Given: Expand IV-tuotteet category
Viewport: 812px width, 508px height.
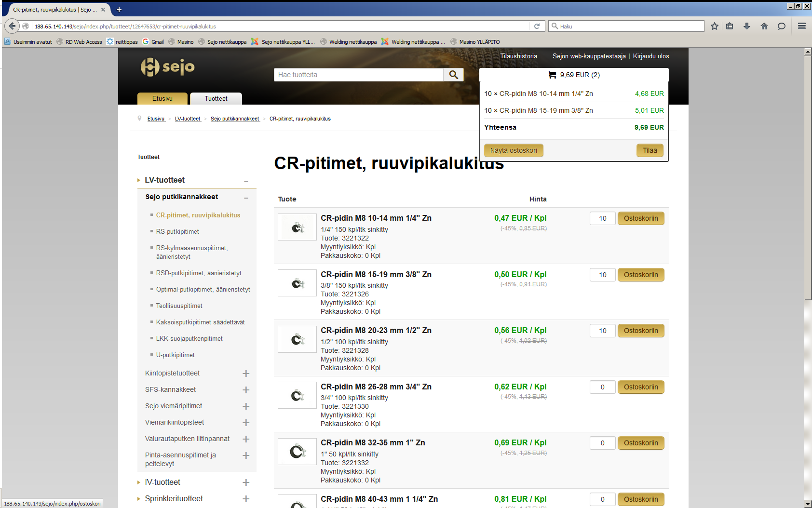Looking at the screenshot, I should pyautogui.click(x=246, y=482).
